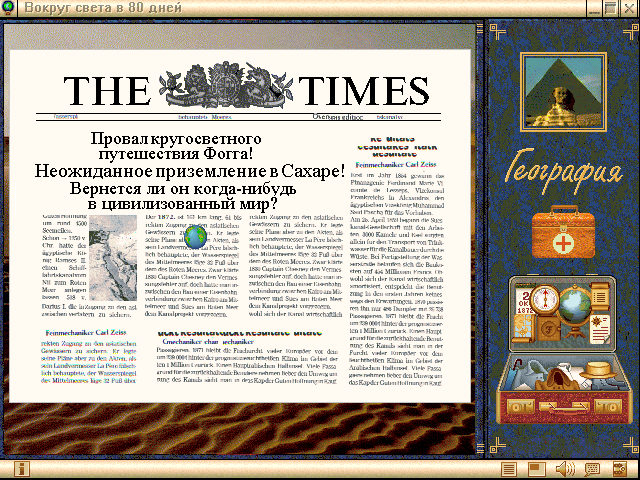Click 'Вернется ли он когда-нибудь' headline line

click(183, 189)
